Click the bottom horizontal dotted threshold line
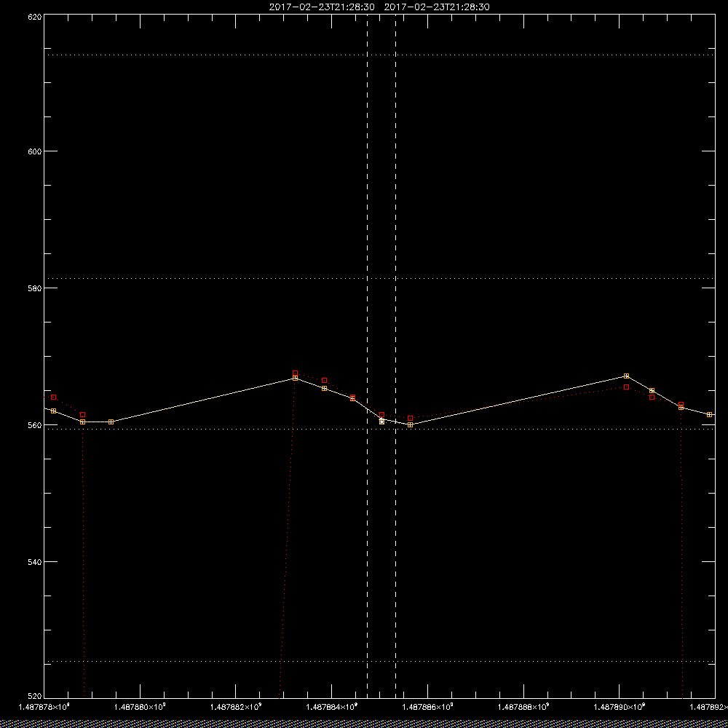The image size is (728, 728). [x=379, y=661]
